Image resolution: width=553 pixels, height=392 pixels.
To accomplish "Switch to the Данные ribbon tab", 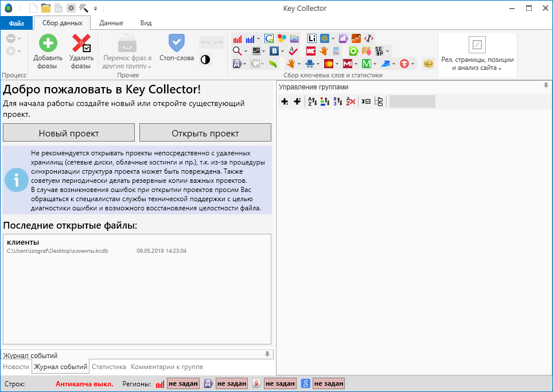I will 111,23.
